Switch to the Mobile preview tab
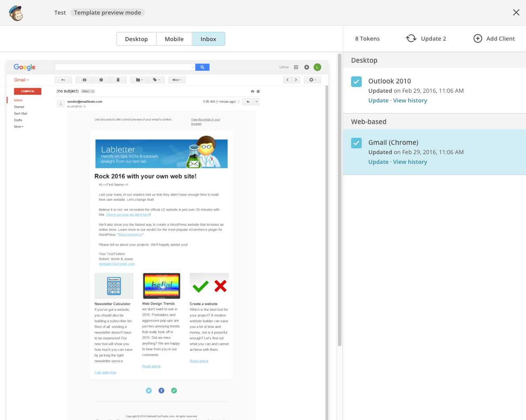 174,39
